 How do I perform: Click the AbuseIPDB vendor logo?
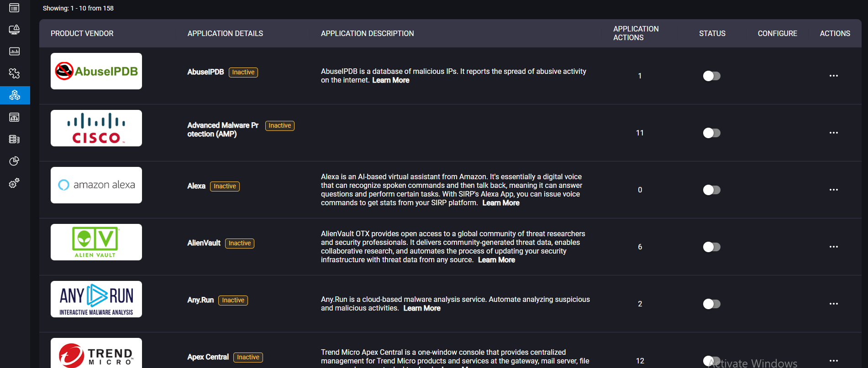pyautogui.click(x=96, y=71)
